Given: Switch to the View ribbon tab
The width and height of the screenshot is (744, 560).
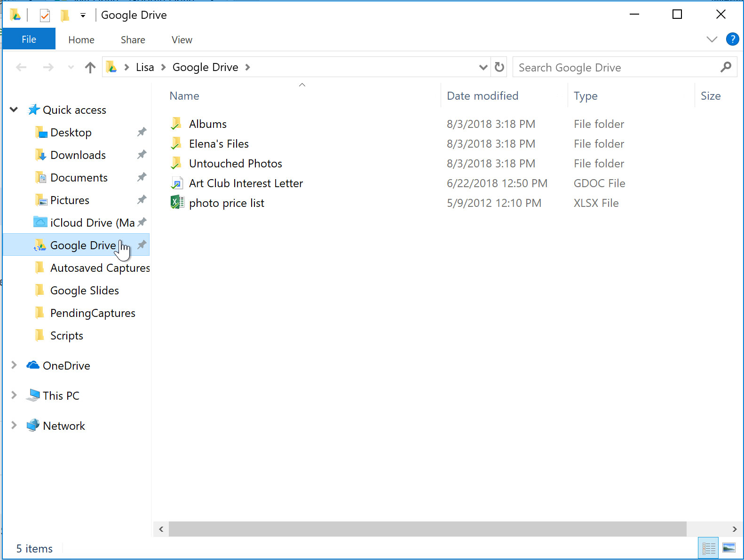Looking at the screenshot, I should coord(182,39).
